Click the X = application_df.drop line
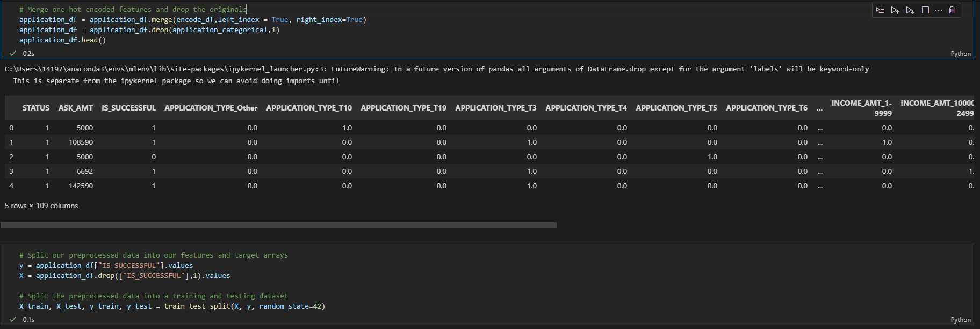The width and height of the screenshot is (980, 329). tap(125, 276)
